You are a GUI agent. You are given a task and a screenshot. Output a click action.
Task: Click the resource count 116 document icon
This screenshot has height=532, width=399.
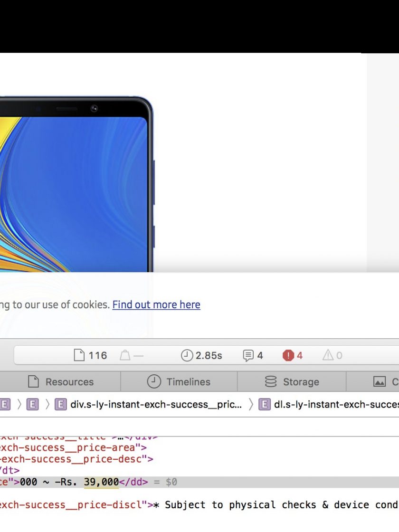(80, 355)
